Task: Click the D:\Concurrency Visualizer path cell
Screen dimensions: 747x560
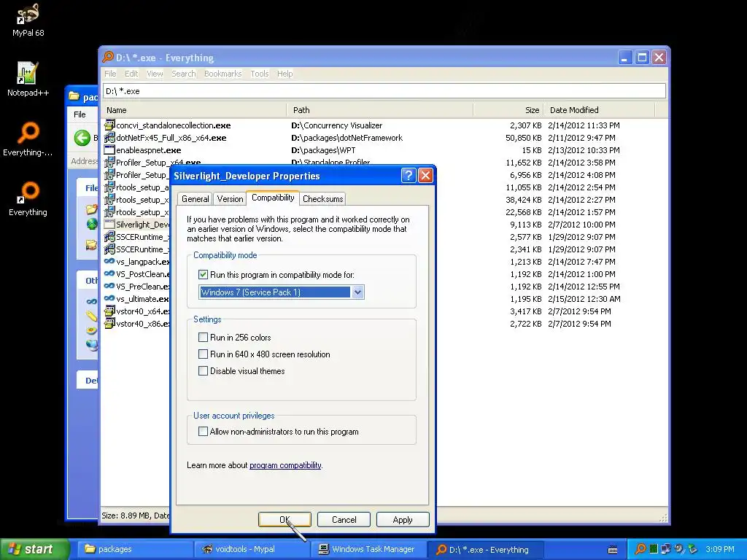Action: pos(336,125)
